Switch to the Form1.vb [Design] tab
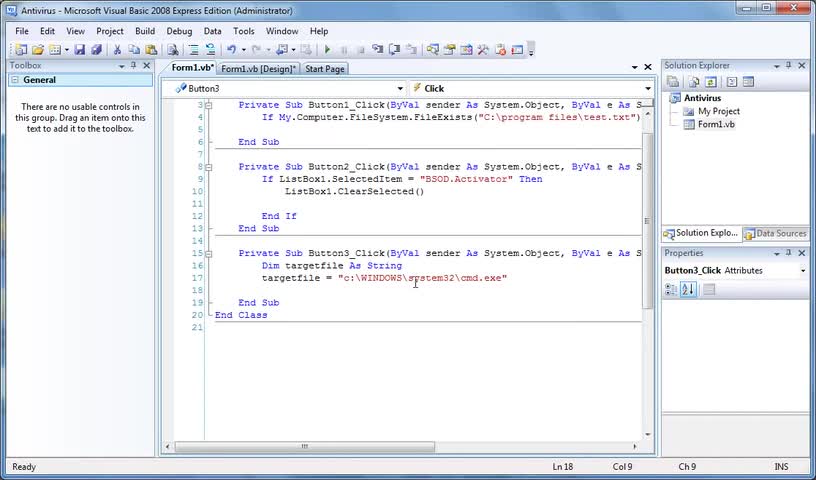 click(x=258, y=69)
